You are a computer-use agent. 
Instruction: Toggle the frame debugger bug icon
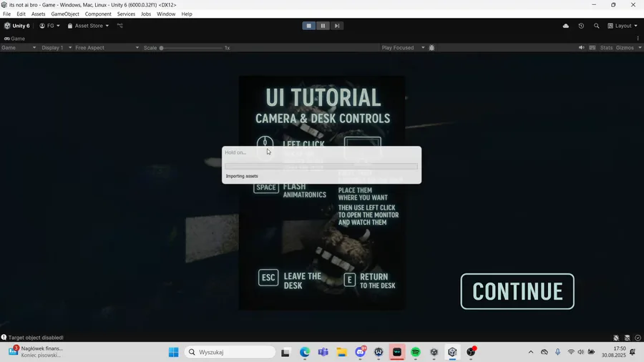[x=431, y=48]
